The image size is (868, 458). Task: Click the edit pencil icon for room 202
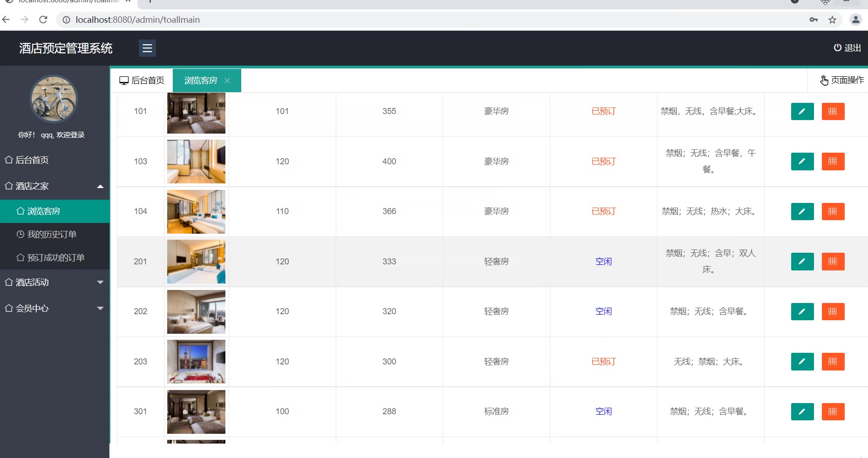[802, 311]
